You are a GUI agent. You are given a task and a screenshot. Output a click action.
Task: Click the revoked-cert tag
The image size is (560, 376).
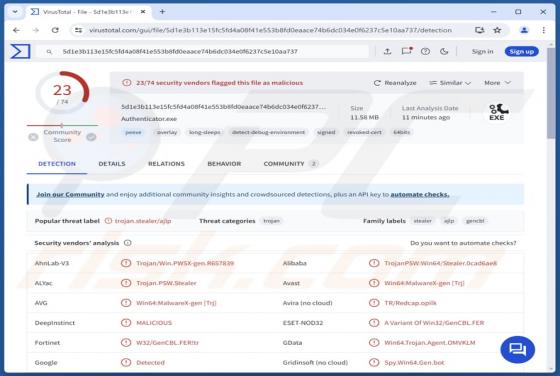point(364,132)
